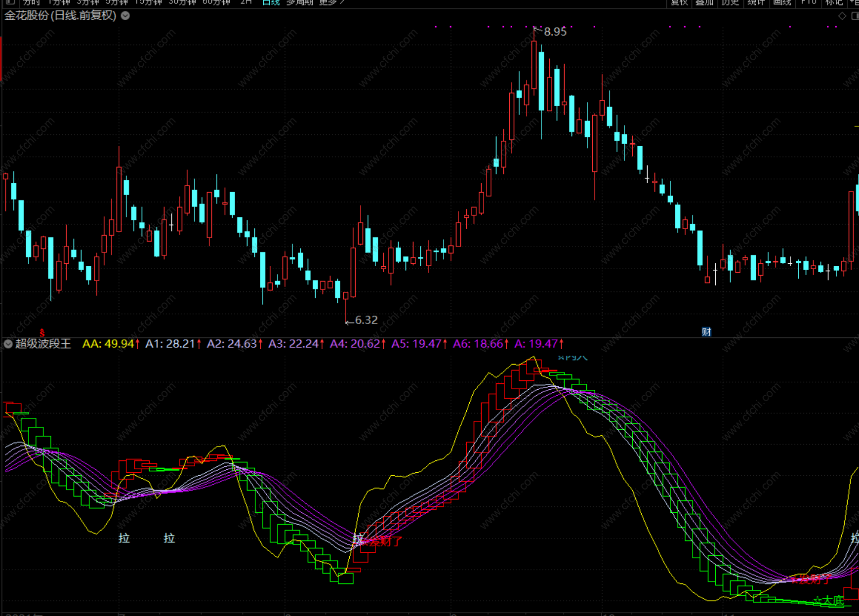859x616 pixels.
Task: Expand the 超级波段王 indicator menu arrow
Action: (8, 344)
